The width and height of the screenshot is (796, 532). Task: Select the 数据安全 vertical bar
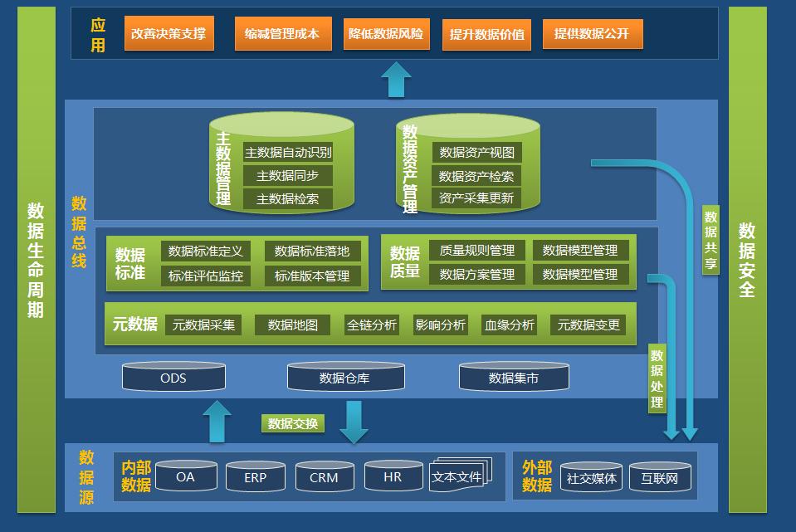click(747, 260)
